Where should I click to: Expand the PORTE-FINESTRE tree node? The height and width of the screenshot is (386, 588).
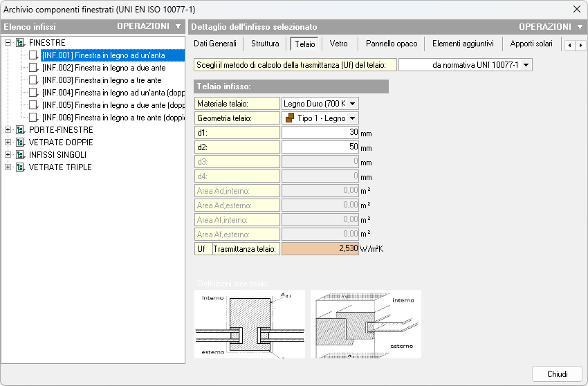8,130
